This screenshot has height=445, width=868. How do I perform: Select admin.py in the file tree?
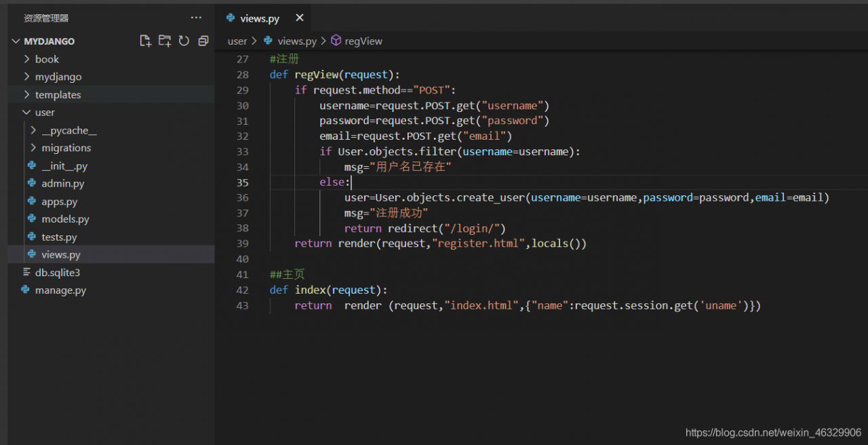[x=62, y=184]
